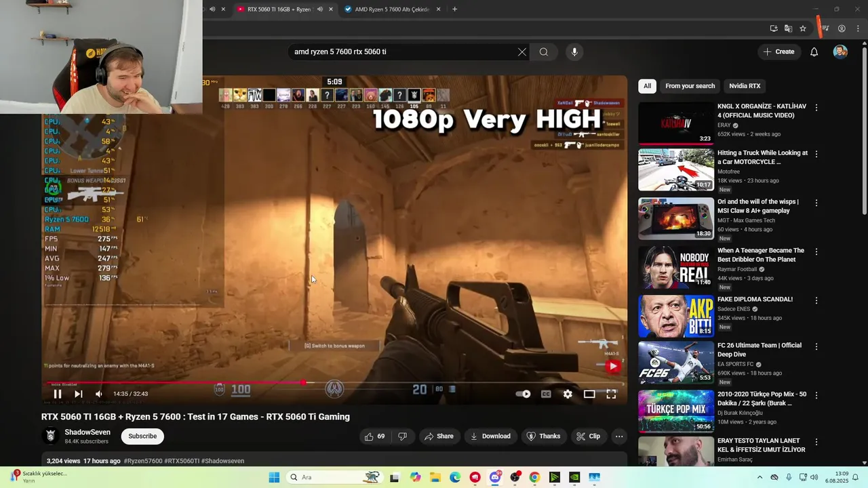Pause the video playback
Viewport: 868px width, 488px height.
pyautogui.click(x=58, y=394)
